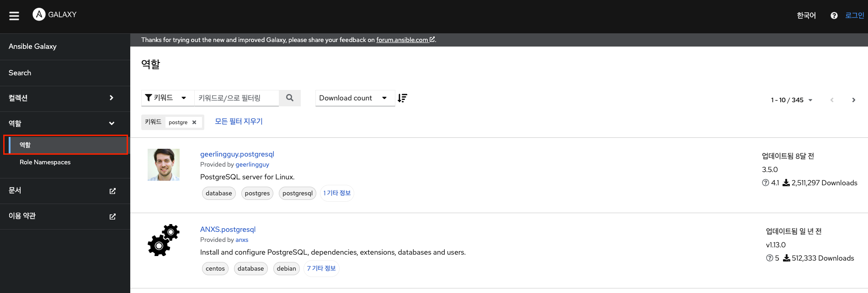This screenshot has height=293, width=868.
Task: Show 7 기타 정보 more tags
Action: 321,268
